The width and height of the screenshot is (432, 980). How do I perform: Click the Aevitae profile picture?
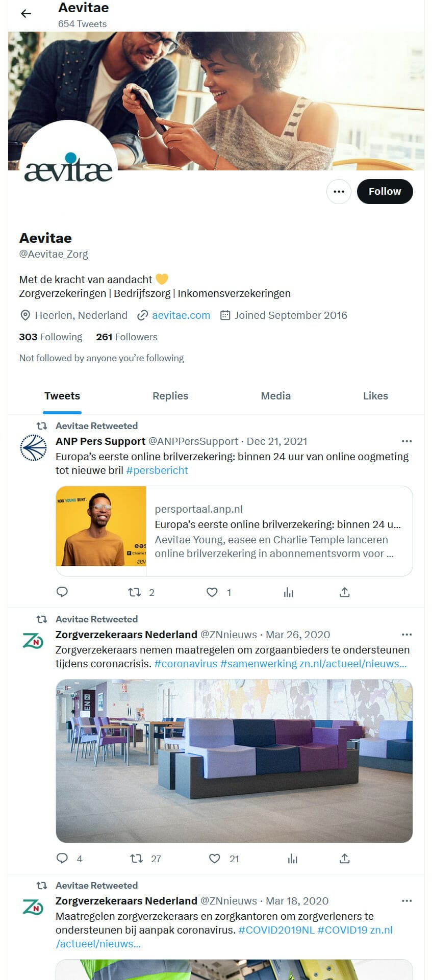click(x=68, y=159)
